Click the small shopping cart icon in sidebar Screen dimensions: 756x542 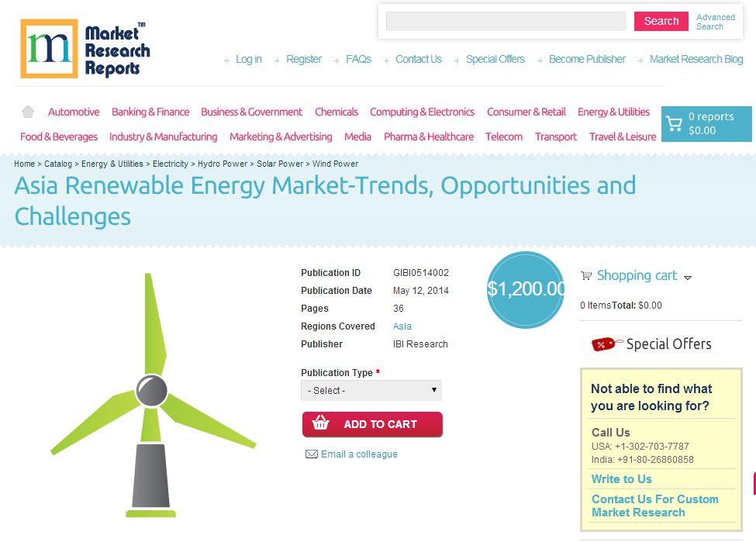click(x=586, y=275)
